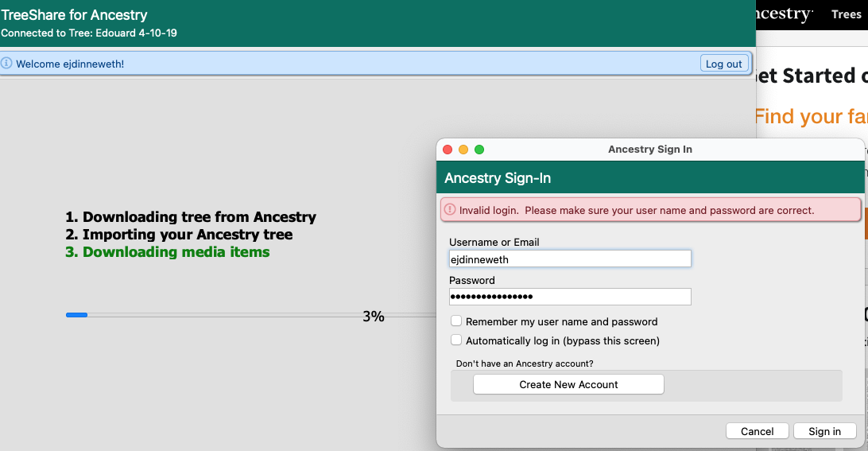Screen dimensions: 868x451
Task: Click 'Don't have an Ancestry account?' text
Action: [525, 364]
